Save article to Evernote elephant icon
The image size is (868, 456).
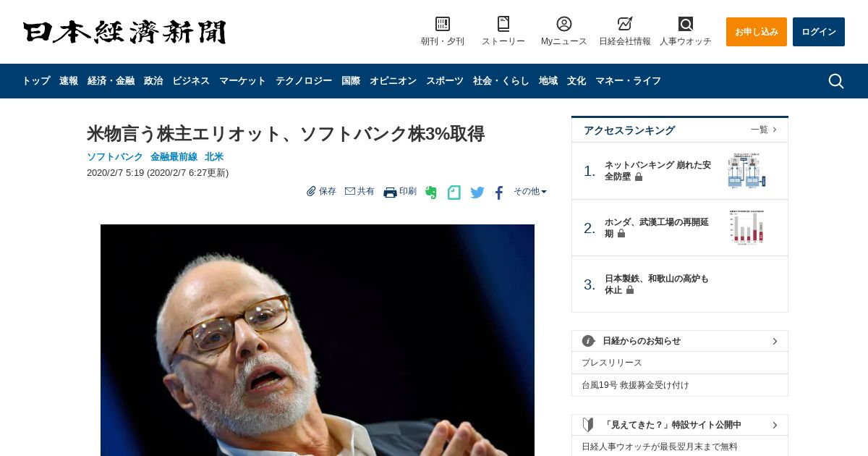tap(431, 193)
